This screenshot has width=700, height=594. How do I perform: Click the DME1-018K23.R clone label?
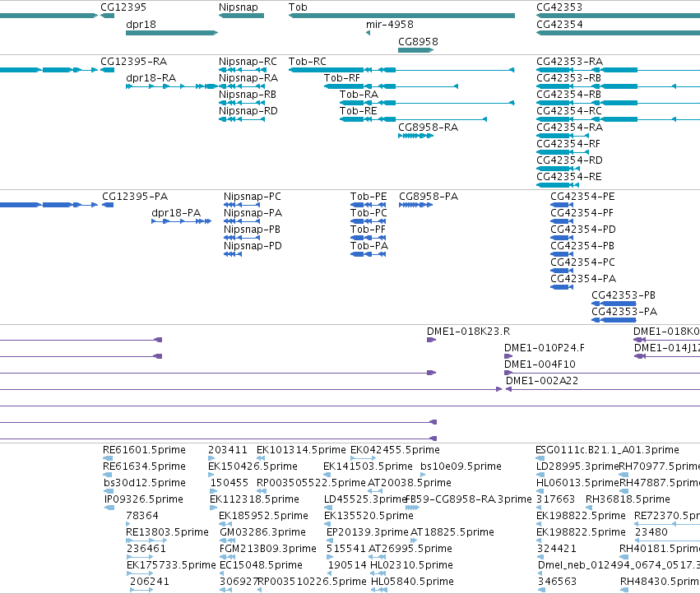tap(468, 332)
